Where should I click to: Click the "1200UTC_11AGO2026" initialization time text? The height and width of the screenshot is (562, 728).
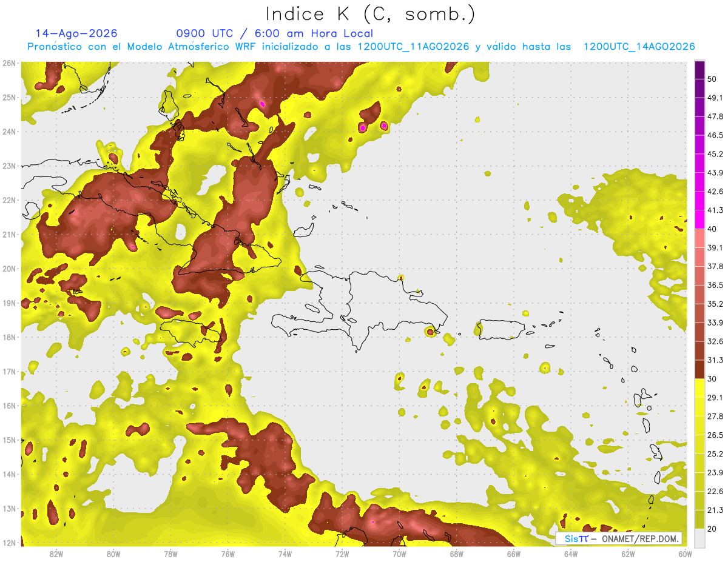413,47
